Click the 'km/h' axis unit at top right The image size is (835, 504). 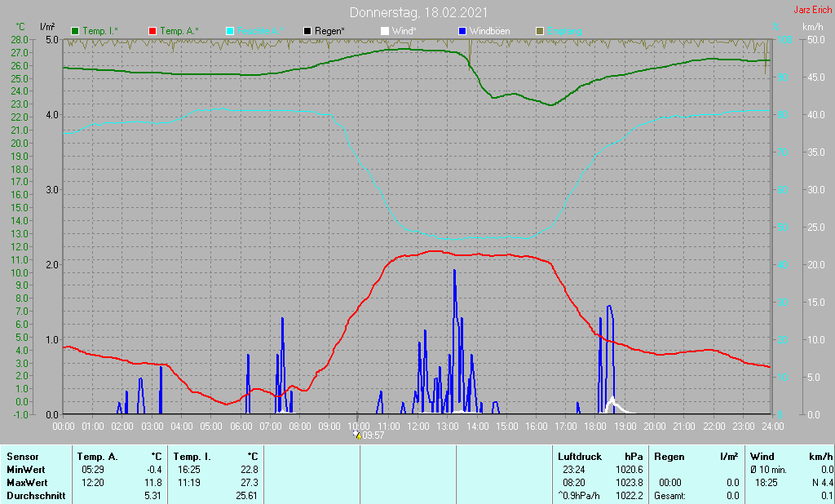(x=813, y=27)
